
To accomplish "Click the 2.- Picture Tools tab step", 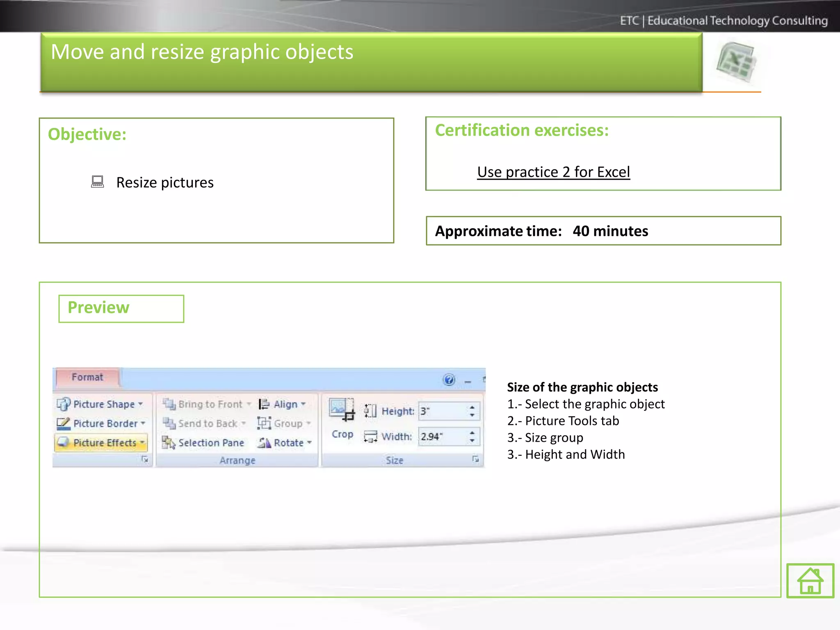I will coord(563,421).
